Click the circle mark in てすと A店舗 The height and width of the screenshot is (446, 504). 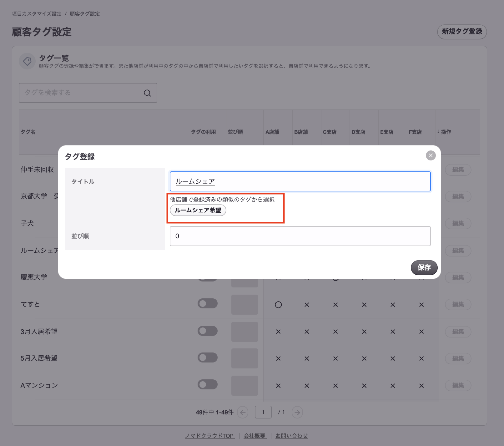(x=278, y=305)
